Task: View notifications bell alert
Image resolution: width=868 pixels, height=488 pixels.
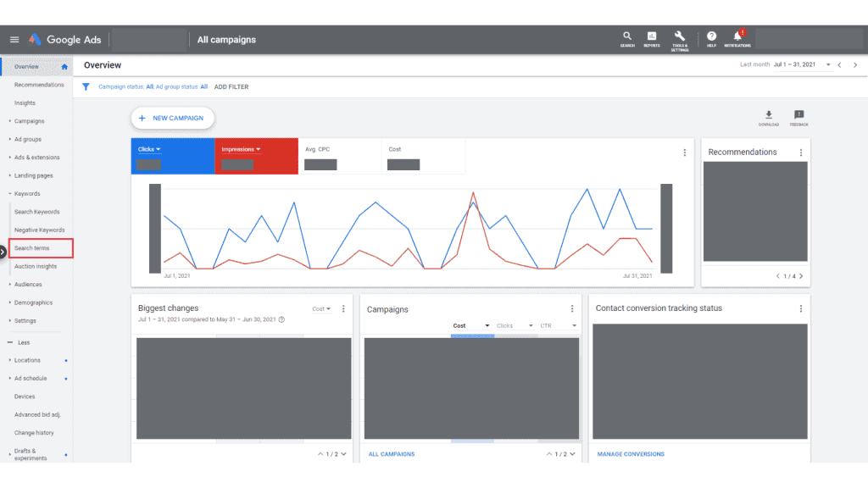Action: coord(737,39)
